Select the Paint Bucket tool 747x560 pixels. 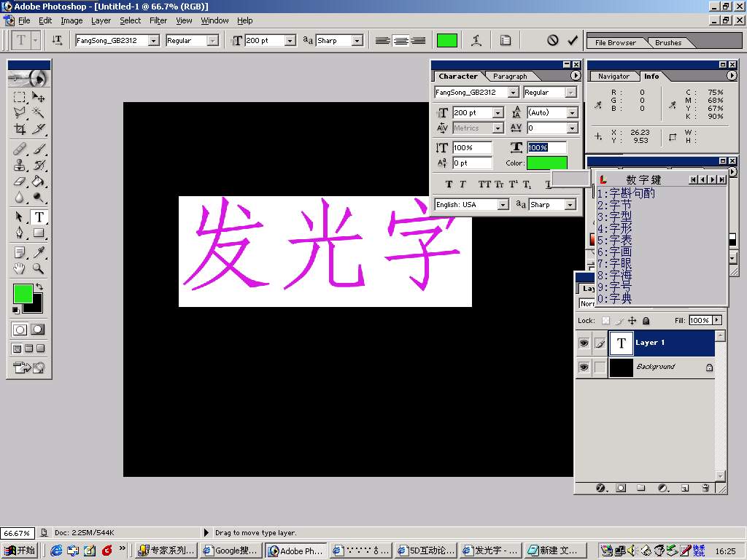pyautogui.click(x=39, y=181)
